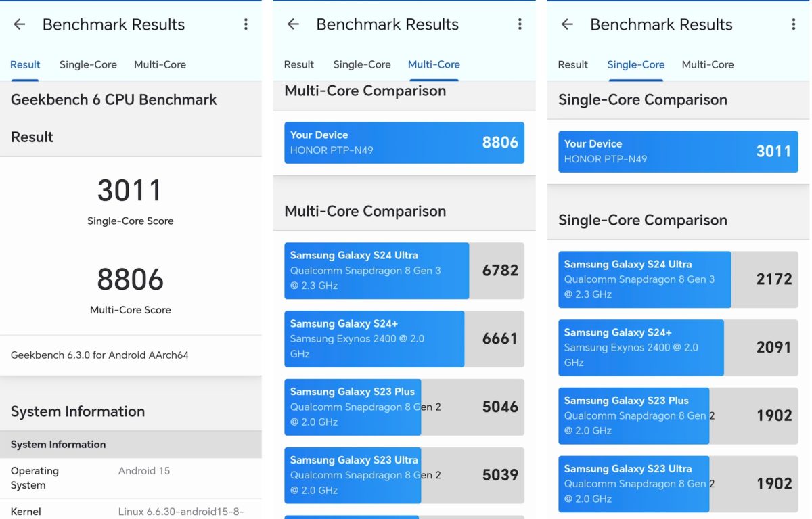
Task: Select Result tab on the Multi-Core comparison screen
Action: [298, 65]
